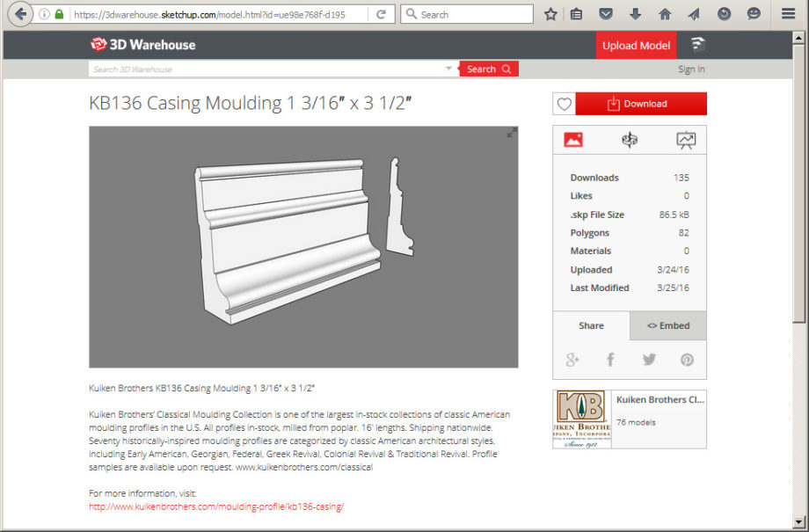Open the Firefox hamburger menu
Viewport: 809px width, 532px height.
[x=788, y=14]
